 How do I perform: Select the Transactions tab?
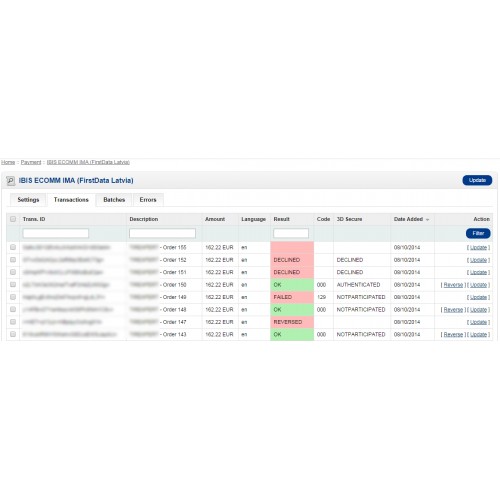pyautogui.click(x=71, y=200)
